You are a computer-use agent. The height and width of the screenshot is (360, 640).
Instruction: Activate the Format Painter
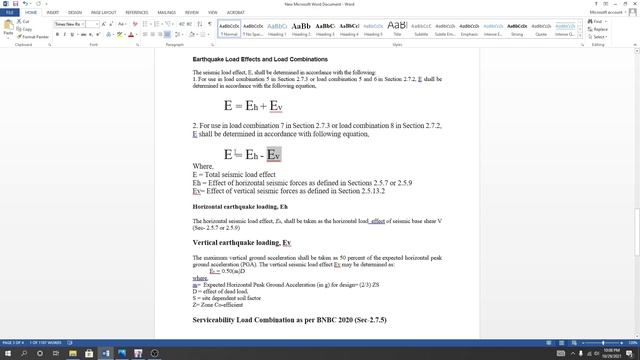pos(33,37)
